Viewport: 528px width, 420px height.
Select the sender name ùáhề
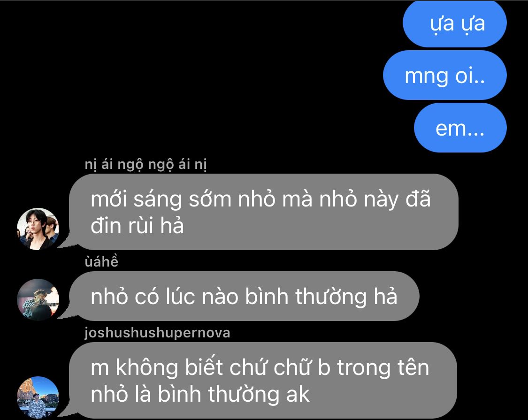101,262
